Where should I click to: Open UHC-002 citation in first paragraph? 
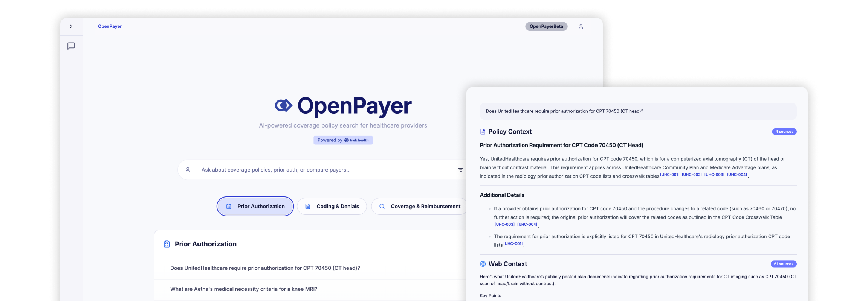[692, 175]
